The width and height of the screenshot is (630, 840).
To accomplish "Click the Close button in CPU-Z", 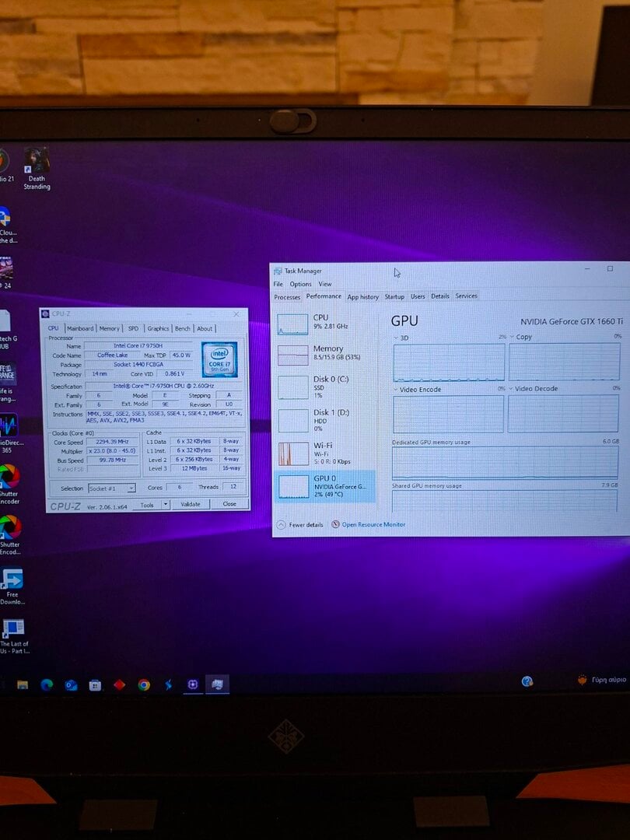I will (x=229, y=503).
